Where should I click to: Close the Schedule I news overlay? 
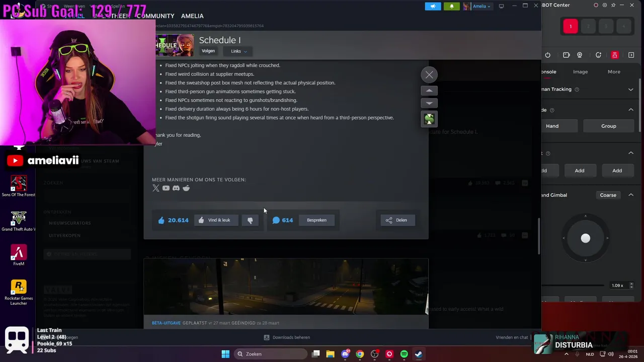[x=429, y=75]
